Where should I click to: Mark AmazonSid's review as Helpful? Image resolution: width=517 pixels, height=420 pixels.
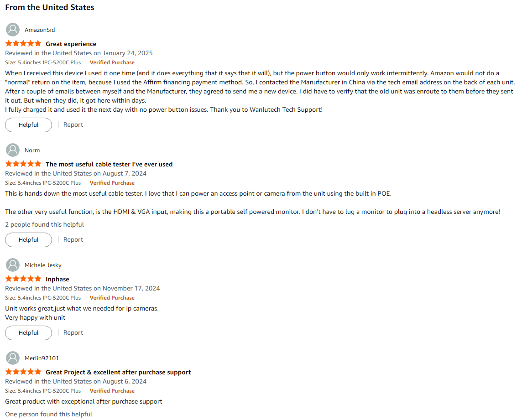coord(28,125)
